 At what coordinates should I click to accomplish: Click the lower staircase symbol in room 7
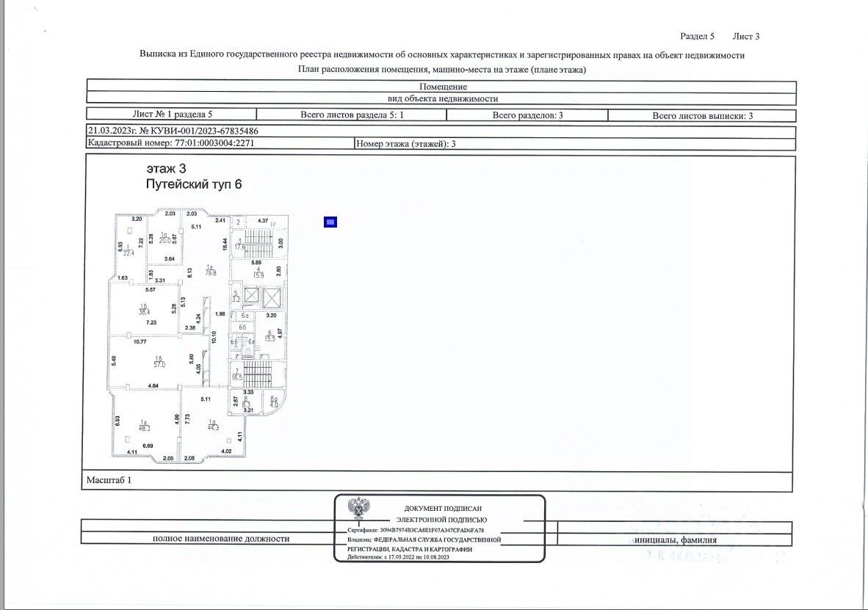[258, 374]
